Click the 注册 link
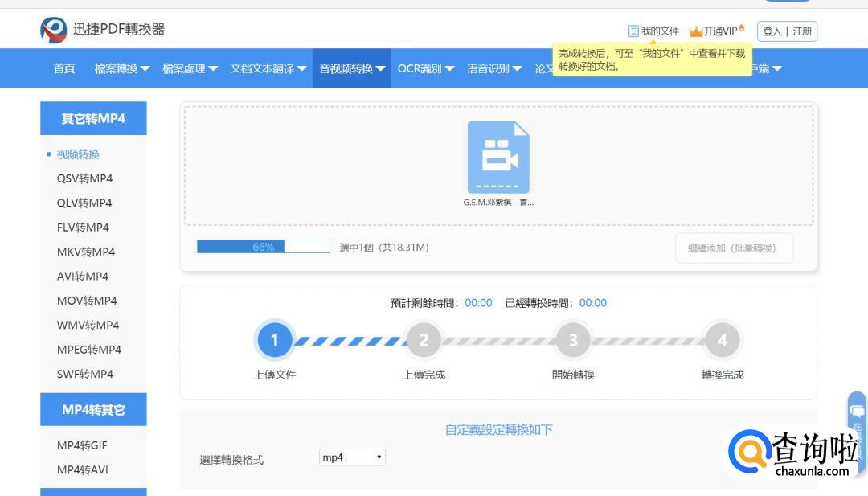The height and width of the screenshot is (496, 868). click(x=802, y=31)
